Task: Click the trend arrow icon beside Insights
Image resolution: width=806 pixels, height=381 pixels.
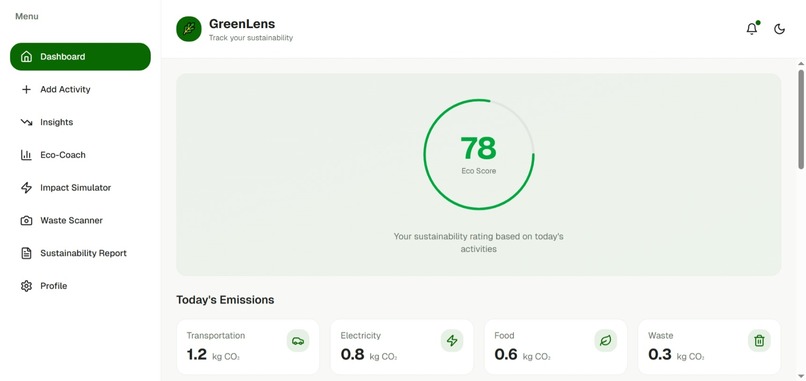Action: (x=26, y=122)
